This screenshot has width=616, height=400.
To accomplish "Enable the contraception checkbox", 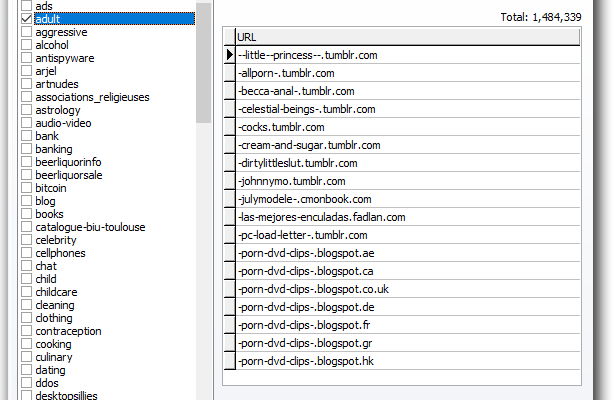I will [x=26, y=330].
